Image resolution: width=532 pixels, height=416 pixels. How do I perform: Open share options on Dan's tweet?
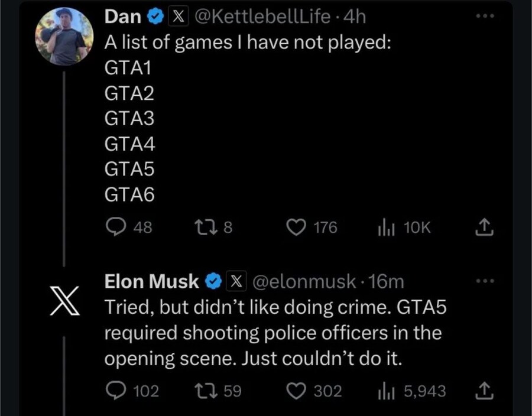tap(485, 227)
